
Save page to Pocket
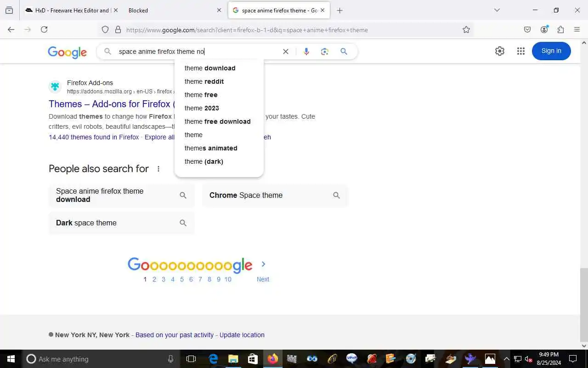click(527, 29)
